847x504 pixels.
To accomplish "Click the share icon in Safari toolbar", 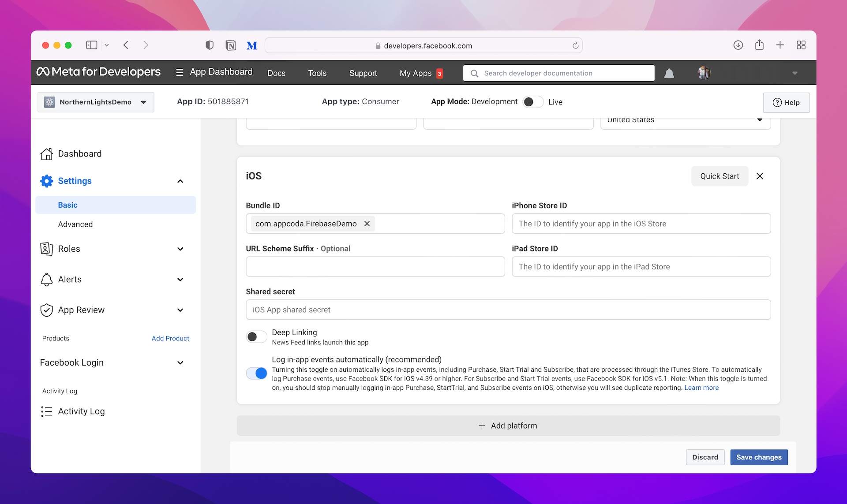I will [x=759, y=45].
